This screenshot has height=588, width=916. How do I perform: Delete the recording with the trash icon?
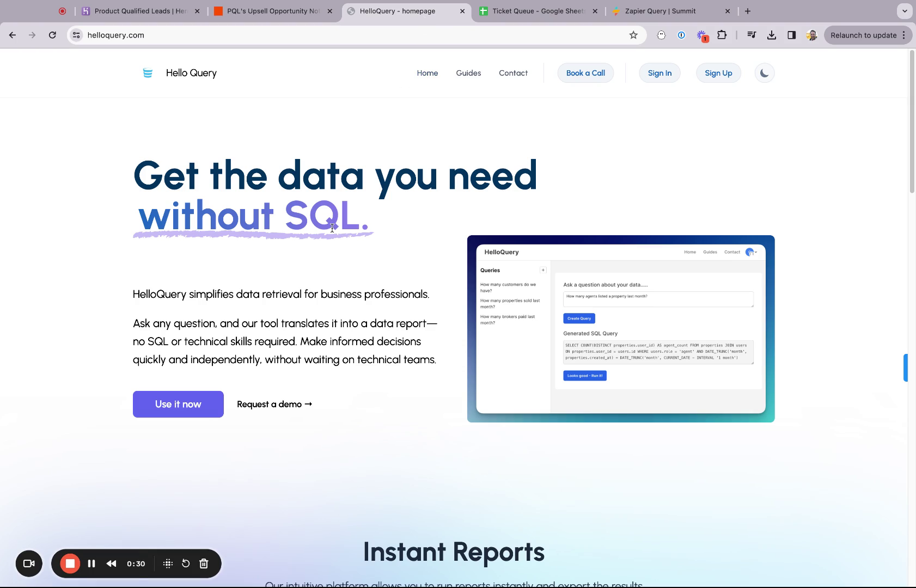(x=204, y=563)
